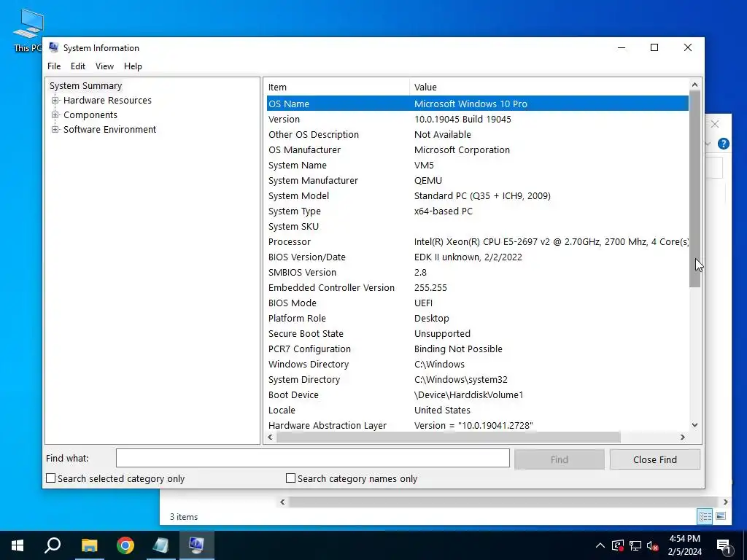Select the Locale row
The height and width of the screenshot is (560, 747).
477,410
